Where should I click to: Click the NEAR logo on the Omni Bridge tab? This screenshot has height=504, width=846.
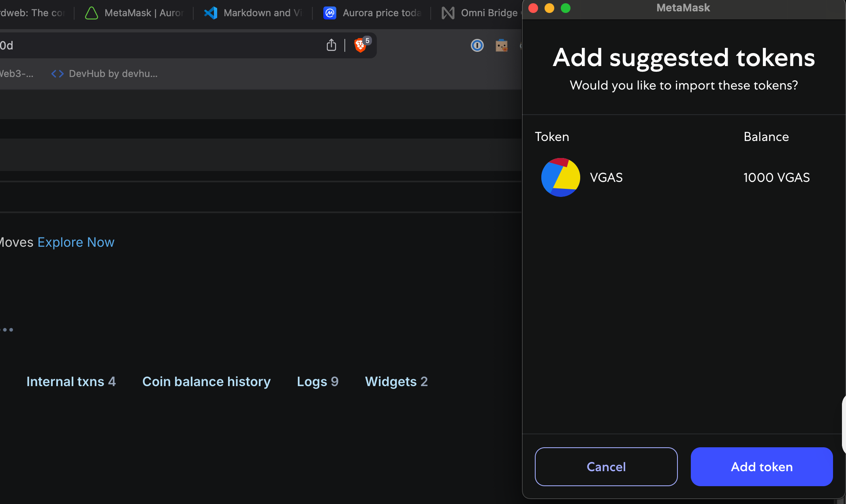[x=448, y=13]
